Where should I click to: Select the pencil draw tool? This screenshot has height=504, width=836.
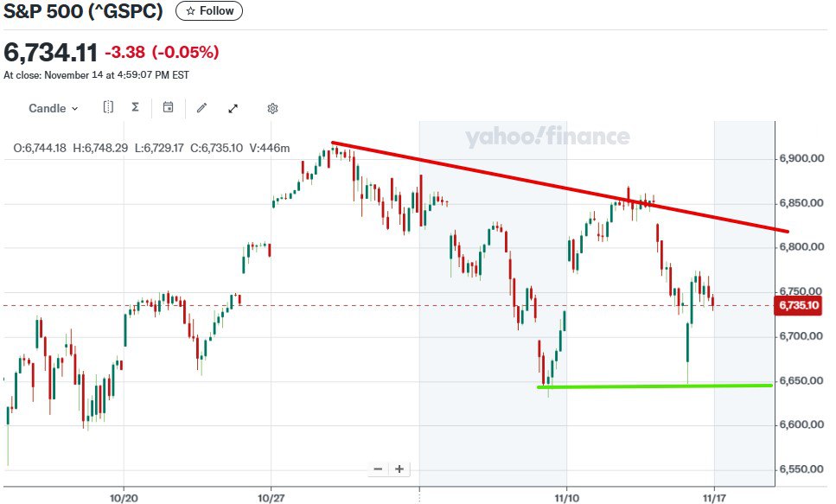(x=201, y=108)
